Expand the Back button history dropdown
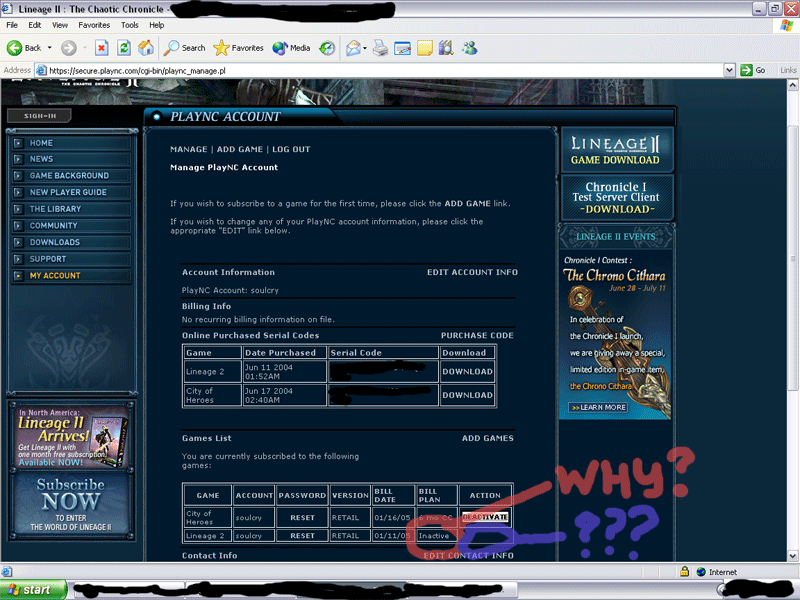The image size is (800, 600). tap(49, 48)
